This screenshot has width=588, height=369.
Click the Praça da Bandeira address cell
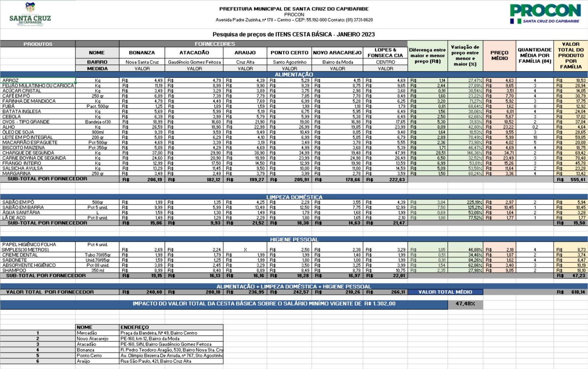coord(171,333)
